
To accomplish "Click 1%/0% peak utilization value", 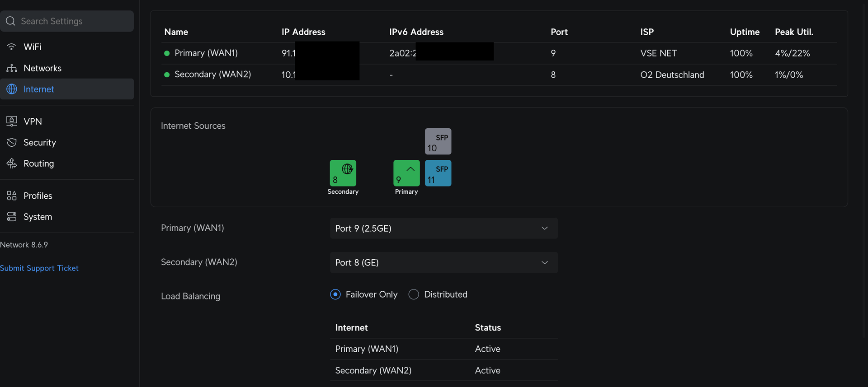I will pos(789,75).
